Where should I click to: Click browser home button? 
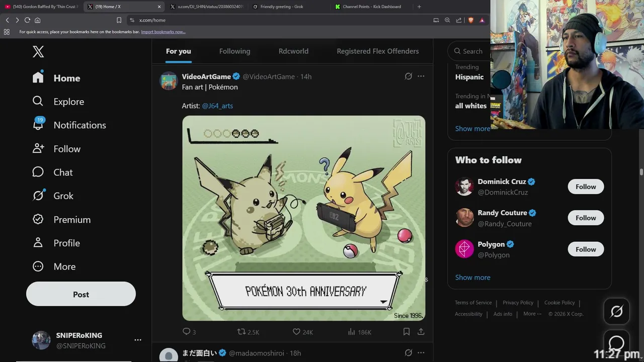pos(37,20)
